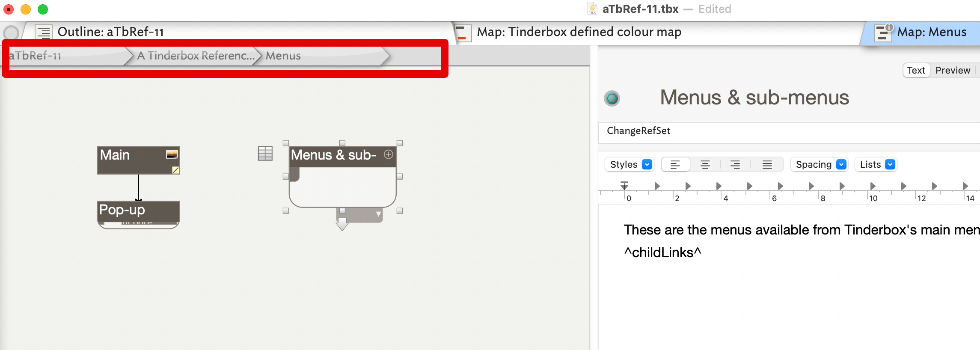980x350 pixels.
Task: Click the document icon in the window title
Action: coord(592,9)
